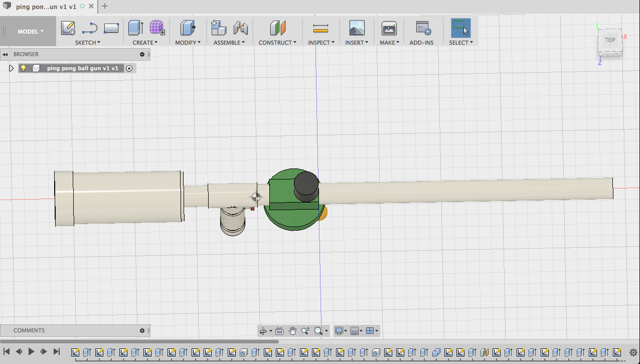Open the Scripts and Add-Ins icon

point(424,28)
